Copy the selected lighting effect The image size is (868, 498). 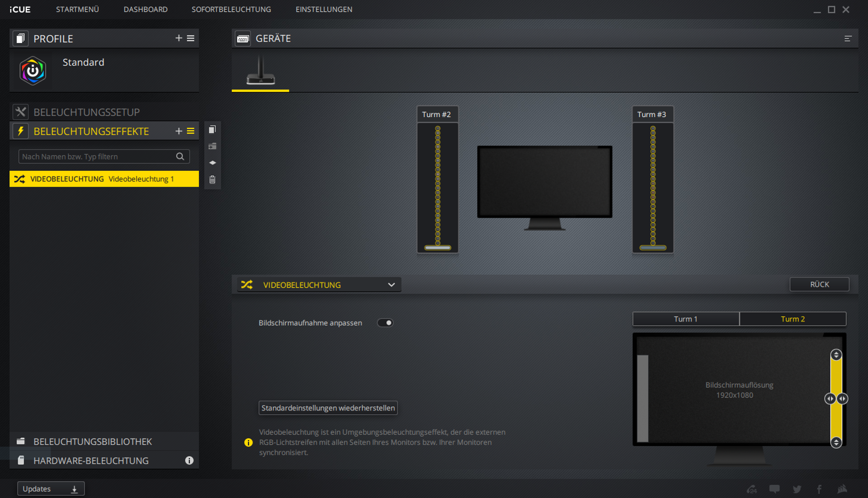[212, 129]
